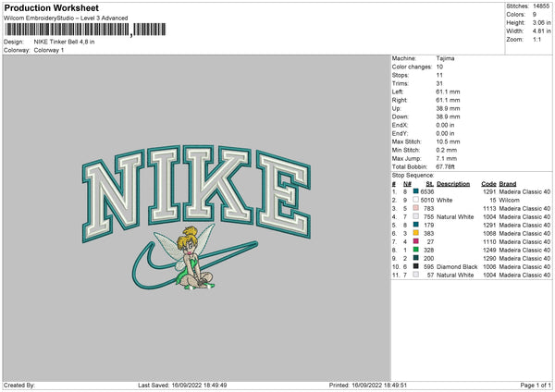Click the 'Left:' measurement label
The width and height of the screenshot is (555, 392).
tap(398, 92)
